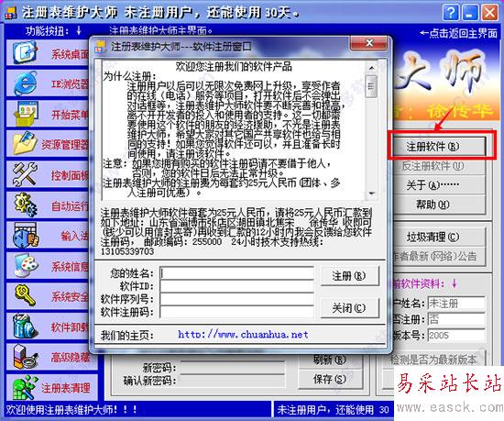Click the 注册(R) button in dialog
Screen dimensions: 504x421
tap(349, 276)
